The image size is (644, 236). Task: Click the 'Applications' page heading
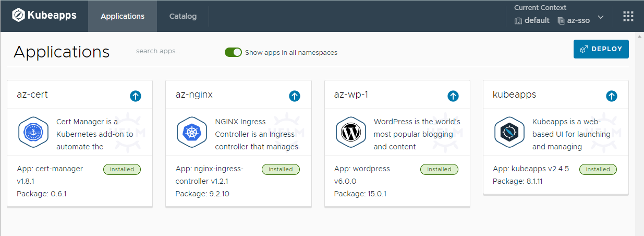62,52
